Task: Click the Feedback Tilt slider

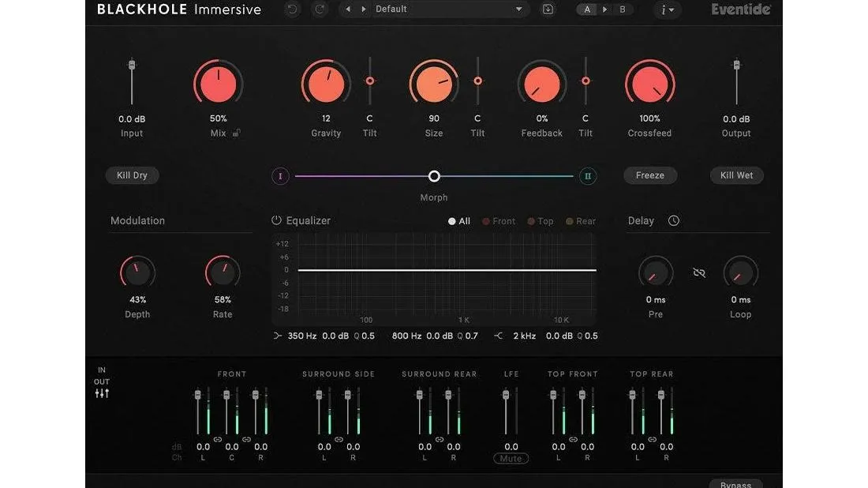Action: click(x=586, y=81)
